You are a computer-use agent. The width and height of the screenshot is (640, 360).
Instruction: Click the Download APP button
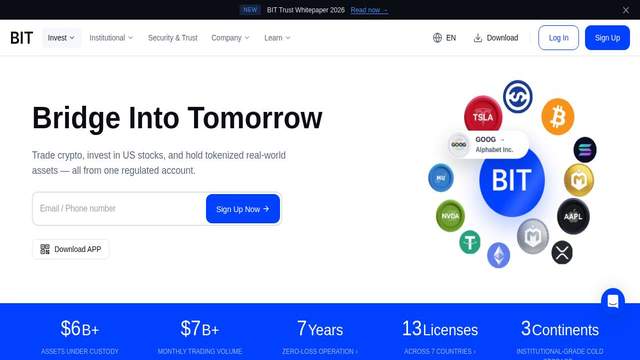[71, 249]
